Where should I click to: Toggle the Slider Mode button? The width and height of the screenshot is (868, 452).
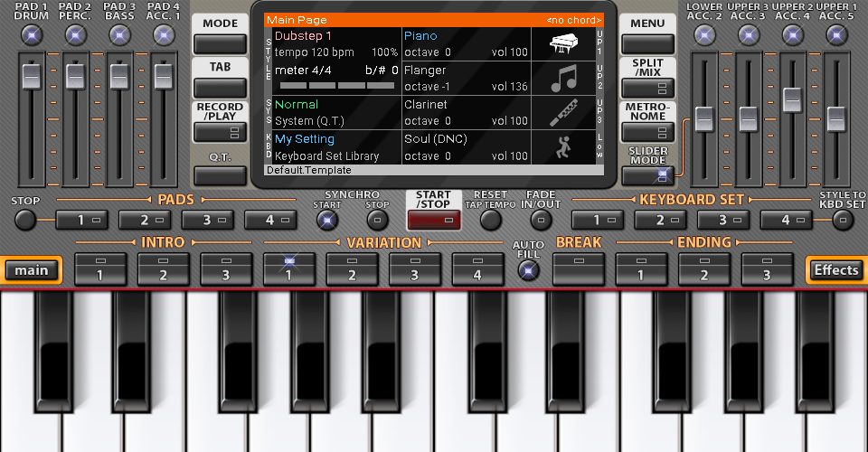[x=647, y=176]
